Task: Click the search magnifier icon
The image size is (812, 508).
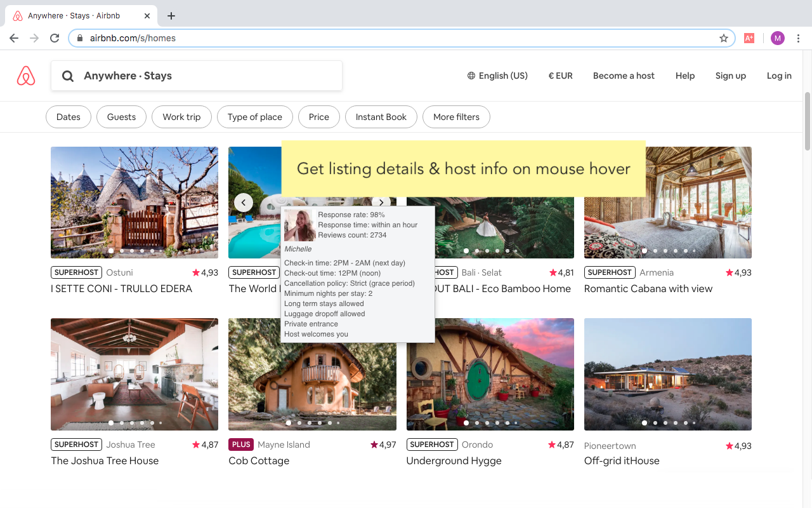Action: point(68,76)
